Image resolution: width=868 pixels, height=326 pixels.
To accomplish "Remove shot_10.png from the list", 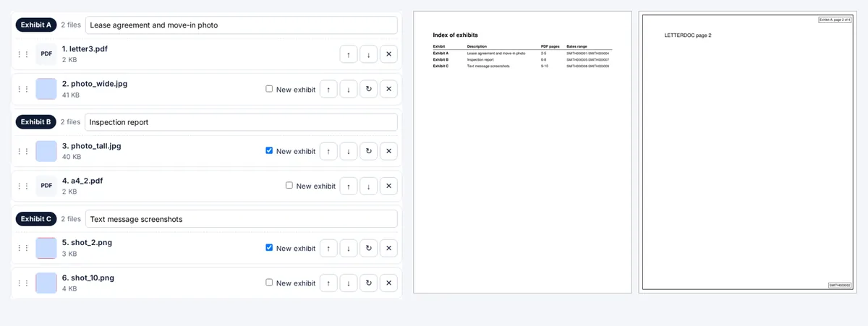I will tap(388, 283).
